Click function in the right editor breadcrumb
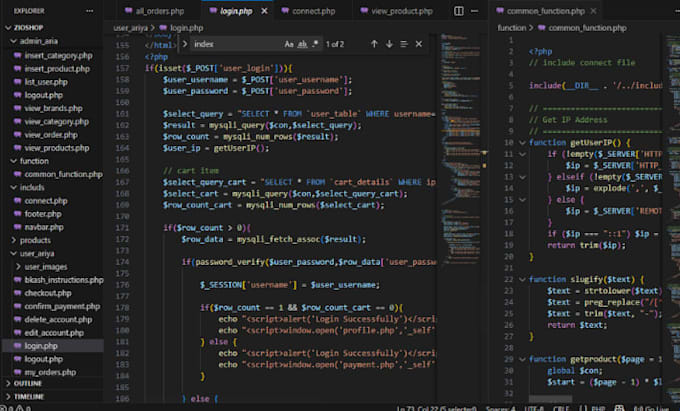 tap(512, 28)
